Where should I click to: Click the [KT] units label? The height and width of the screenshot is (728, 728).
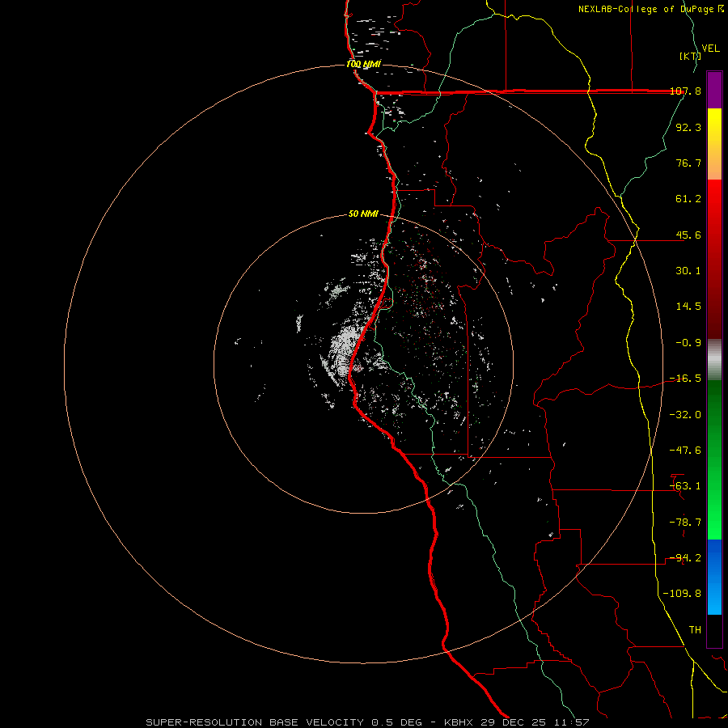click(x=690, y=56)
